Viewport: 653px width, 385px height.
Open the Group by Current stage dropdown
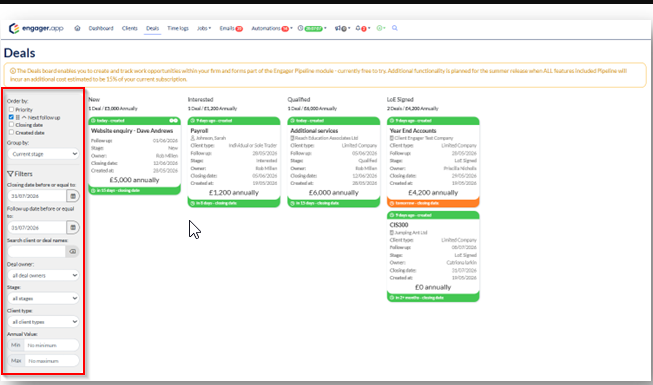43,154
